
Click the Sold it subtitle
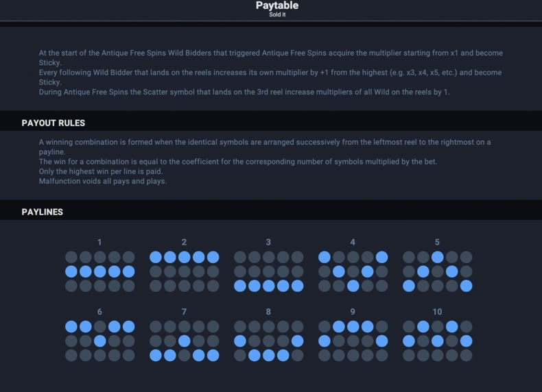pyautogui.click(x=277, y=14)
